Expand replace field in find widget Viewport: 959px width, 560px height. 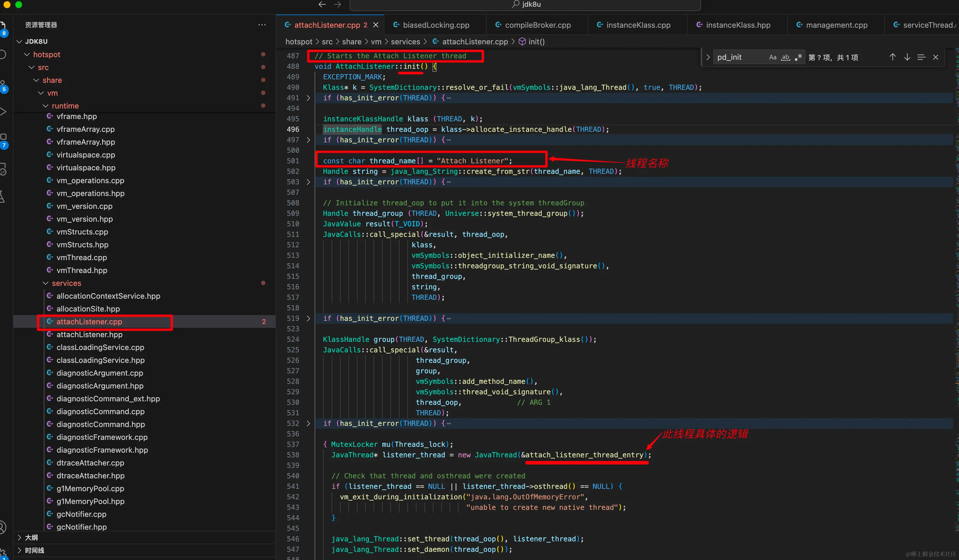(x=708, y=57)
